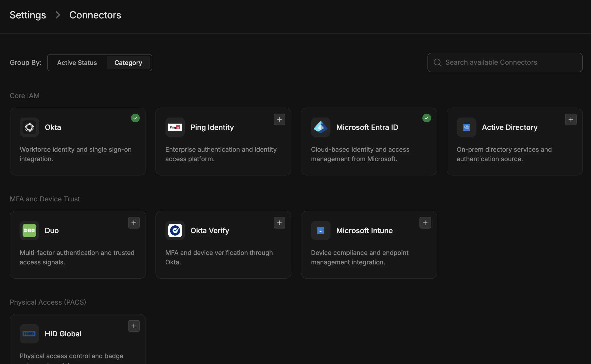The image size is (591, 364).
Task: Select the Ping Identity card title
Action: tap(212, 127)
